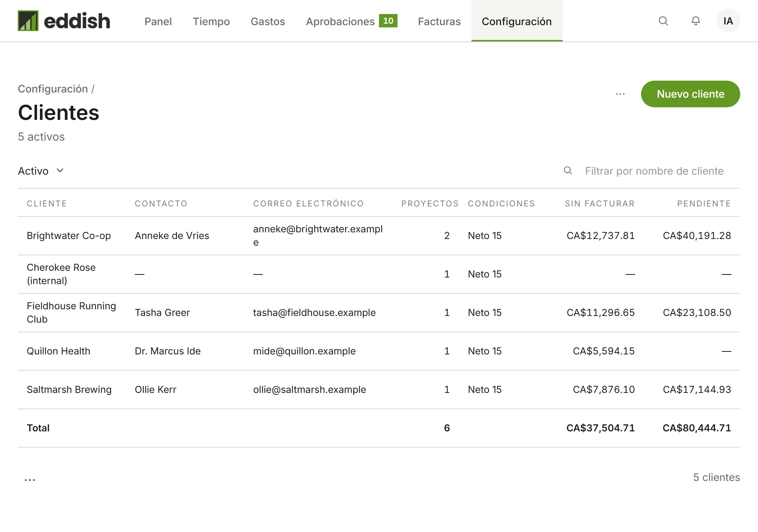This screenshot has height=532, width=758.
Task: Open the Quillon Health client
Action: pyautogui.click(x=58, y=351)
